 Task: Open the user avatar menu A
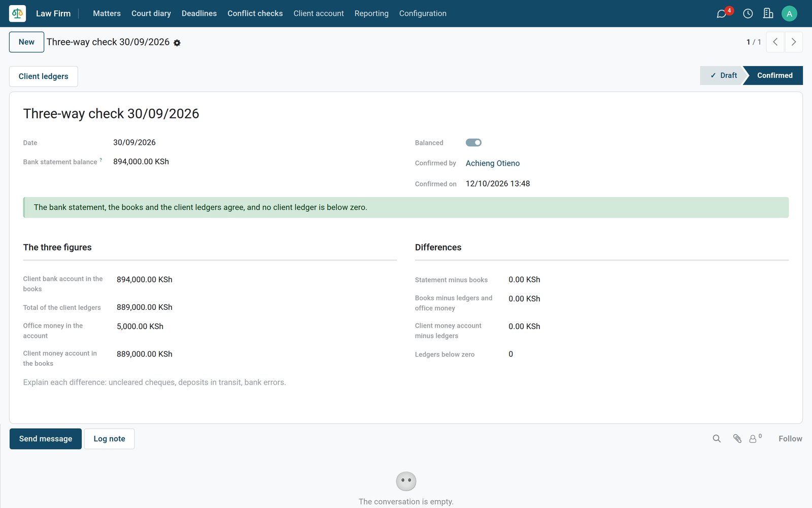789,14
